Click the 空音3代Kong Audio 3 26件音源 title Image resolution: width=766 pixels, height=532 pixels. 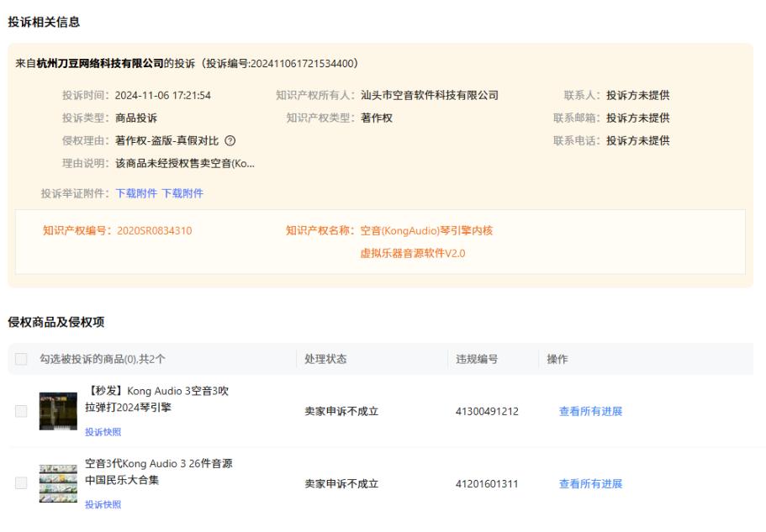point(158,471)
